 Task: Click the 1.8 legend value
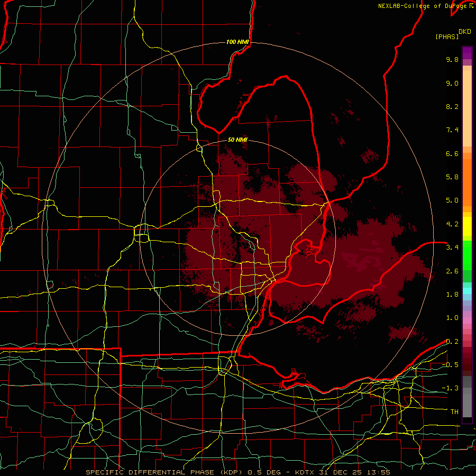[x=452, y=295]
